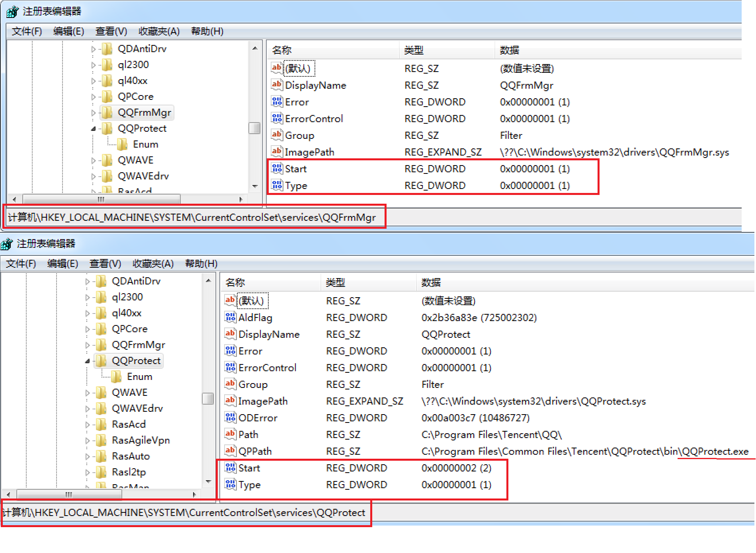Open File menu in bottom registry window
The width and height of the screenshot is (756, 553).
21,263
